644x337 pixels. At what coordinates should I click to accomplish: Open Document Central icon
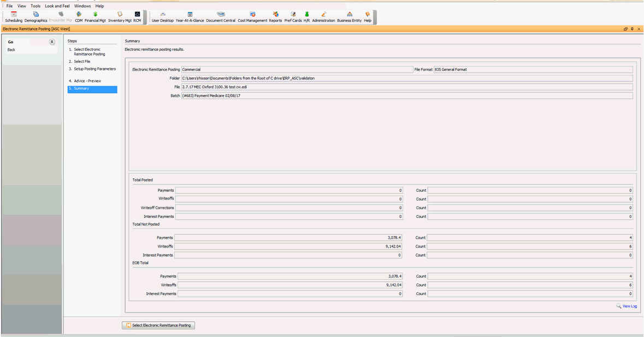tap(221, 17)
